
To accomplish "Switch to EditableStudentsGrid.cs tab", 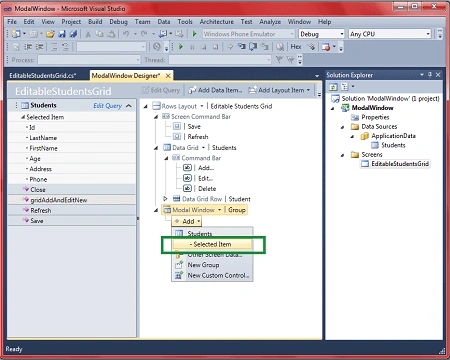I will [43, 76].
